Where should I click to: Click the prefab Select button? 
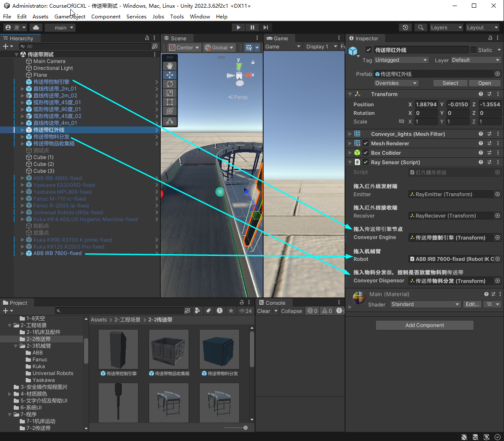point(450,83)
